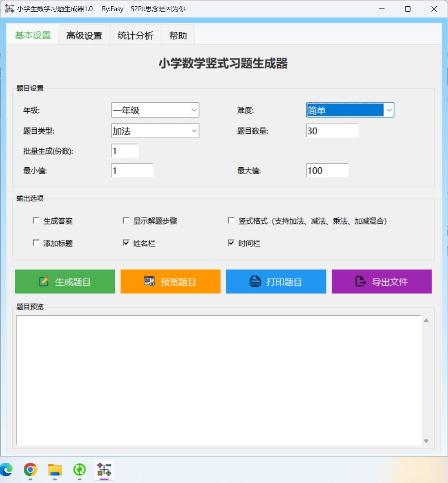The height and width of the screenshot is (483, 448).
Task: Click the printer icon on 打印题目
Action: click(255, 282)
